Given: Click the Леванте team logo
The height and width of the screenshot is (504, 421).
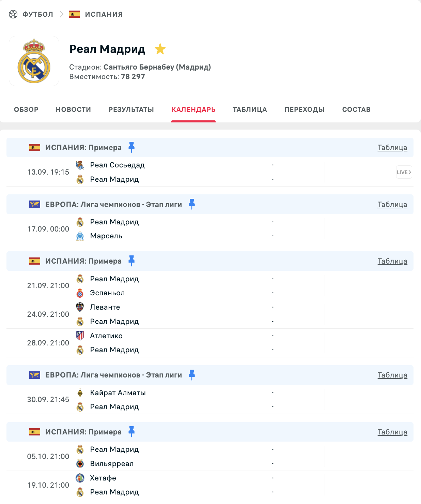Looking at the screenshot, I should coord(80,307).
